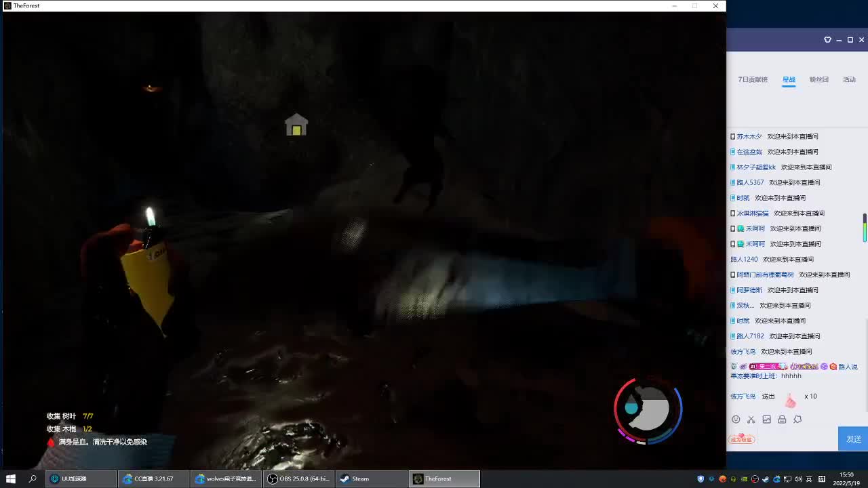Click the 收集 木棍 1/2 objective text

click(x=69, y=429)
